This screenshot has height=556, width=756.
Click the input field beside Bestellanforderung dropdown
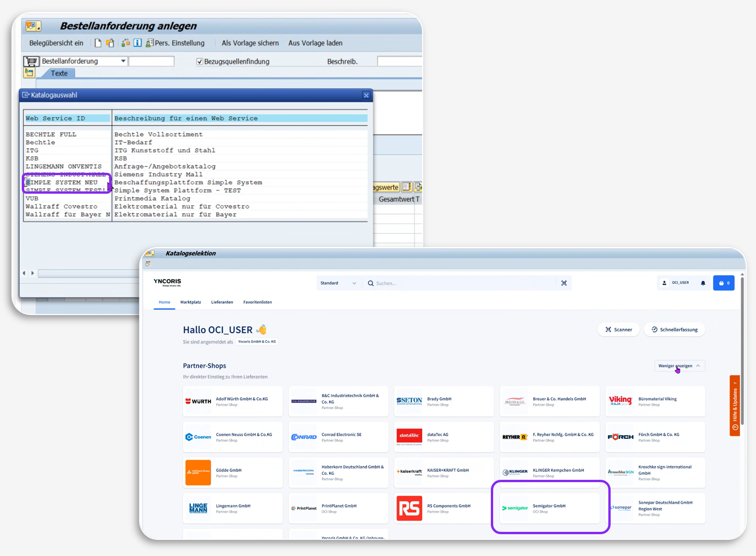tap(151, 61)
